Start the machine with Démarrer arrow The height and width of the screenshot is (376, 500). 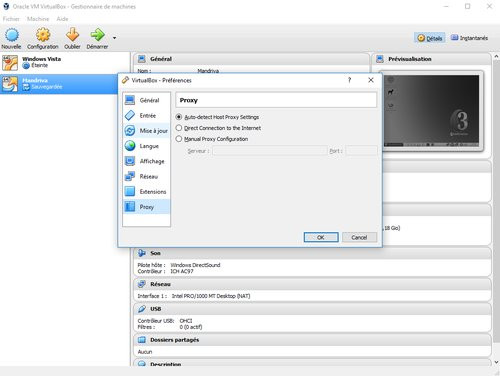coord(97,35)
